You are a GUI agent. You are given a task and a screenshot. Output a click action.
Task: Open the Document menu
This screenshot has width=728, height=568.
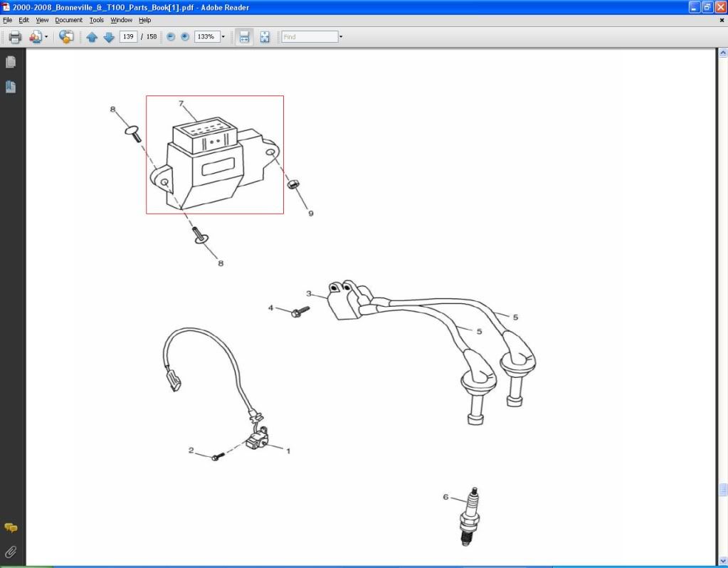coord(69,20)
